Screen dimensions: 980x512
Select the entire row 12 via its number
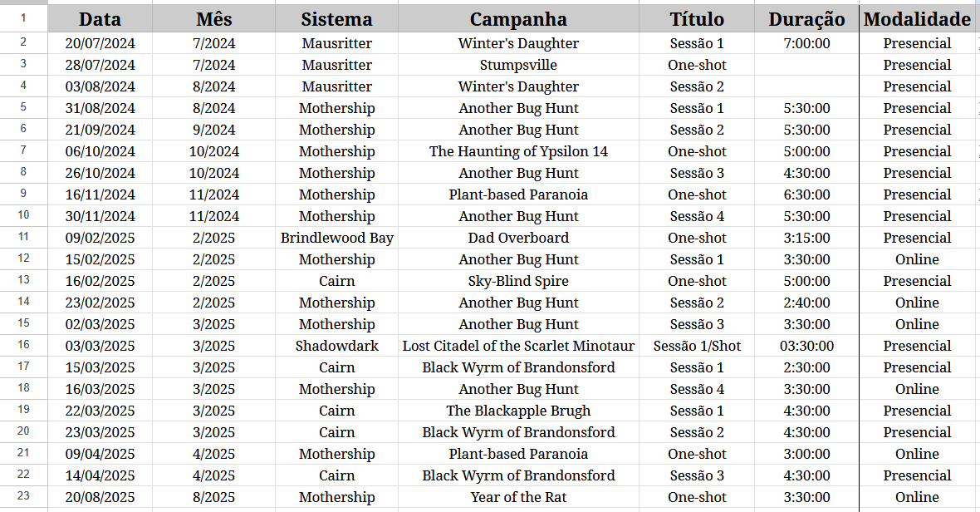pos(23,258)
